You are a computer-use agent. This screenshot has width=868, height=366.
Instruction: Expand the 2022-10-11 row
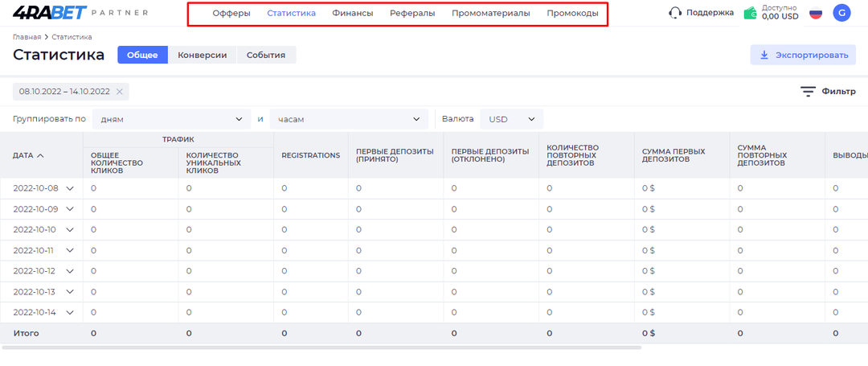70,250
